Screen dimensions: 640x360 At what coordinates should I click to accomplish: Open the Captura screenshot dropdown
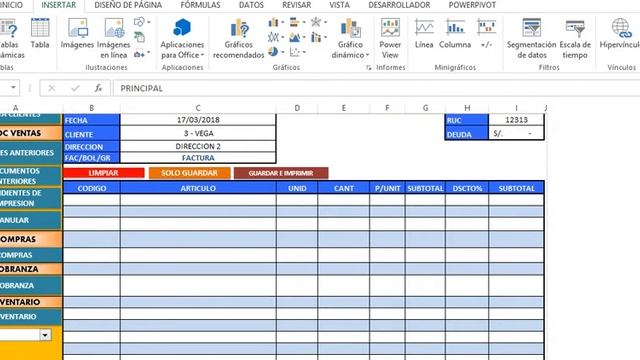(142, 53)
